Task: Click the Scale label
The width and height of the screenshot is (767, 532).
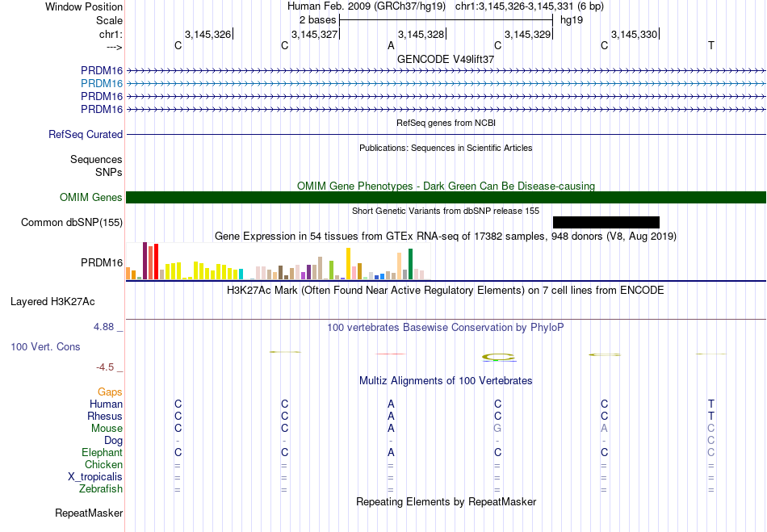Action: 109,20
